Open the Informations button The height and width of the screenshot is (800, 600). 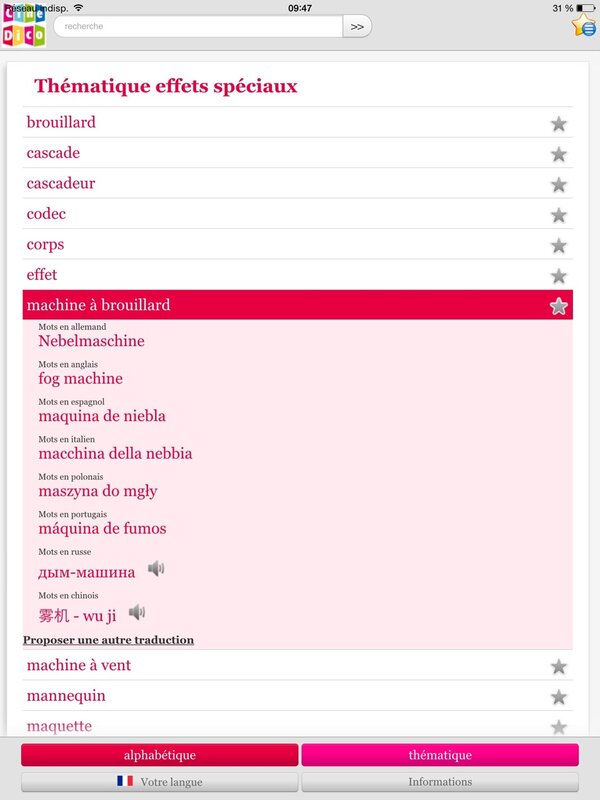pyautogui.click(x=440, y=782)
